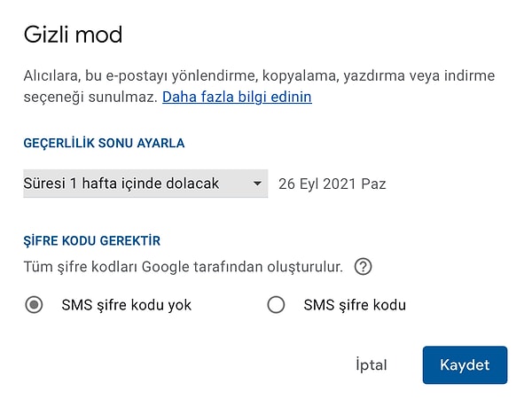Screen dimensions: 532x407
Task: Expand the expiry dropdown arrow
Action: point(257,184)
